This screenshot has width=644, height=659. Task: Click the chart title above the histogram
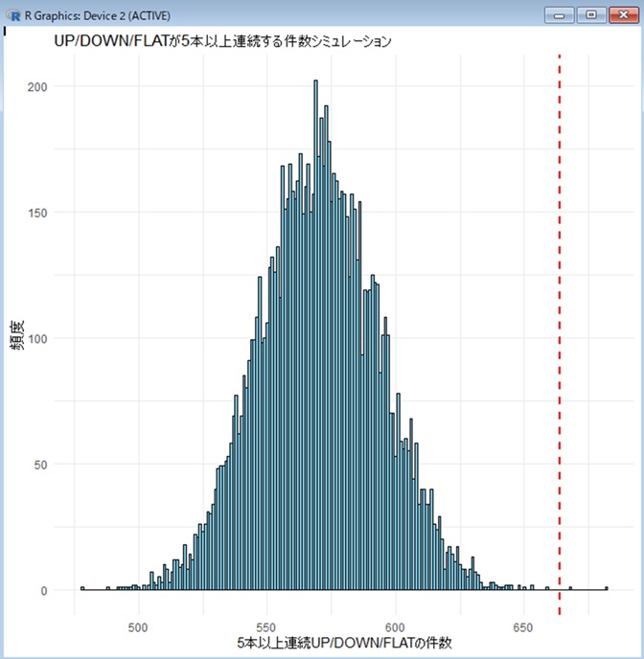point(222,43)
